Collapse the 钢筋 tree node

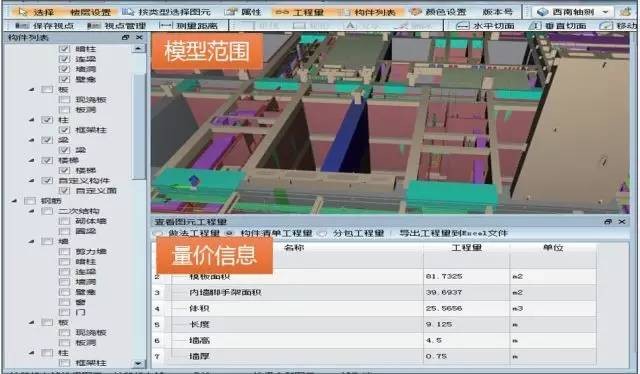[x=15, y=200]
